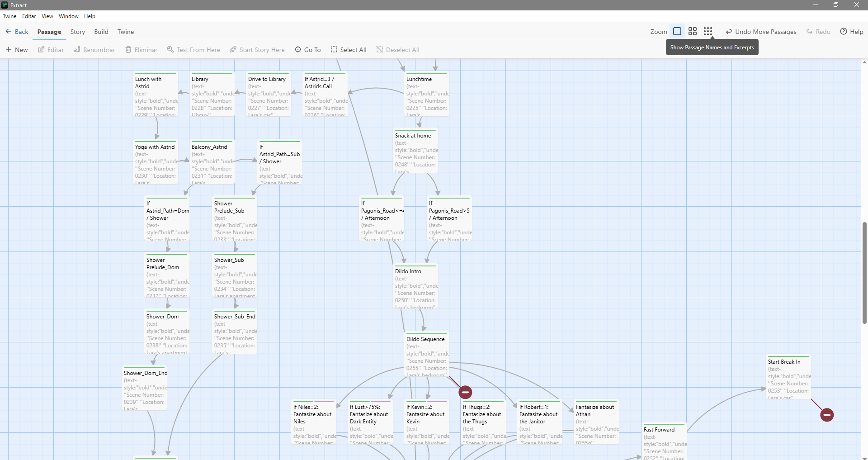Select the Balcony_Astrid passage

tap(212, 162)
